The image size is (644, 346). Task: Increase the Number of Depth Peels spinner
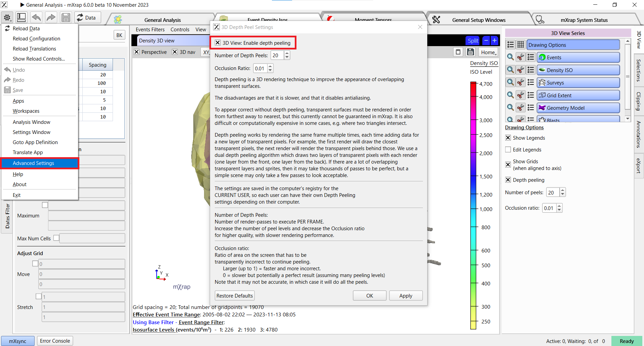click(287, 53)
